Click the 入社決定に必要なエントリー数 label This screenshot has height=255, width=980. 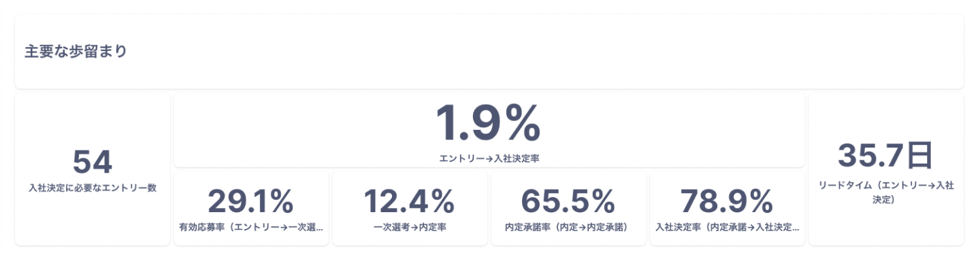click(92, 188)
